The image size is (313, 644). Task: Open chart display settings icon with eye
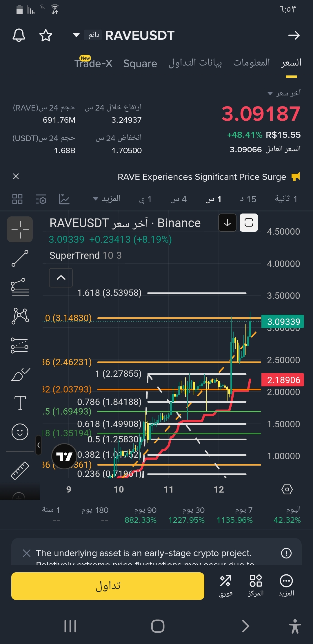pos(41,199)
